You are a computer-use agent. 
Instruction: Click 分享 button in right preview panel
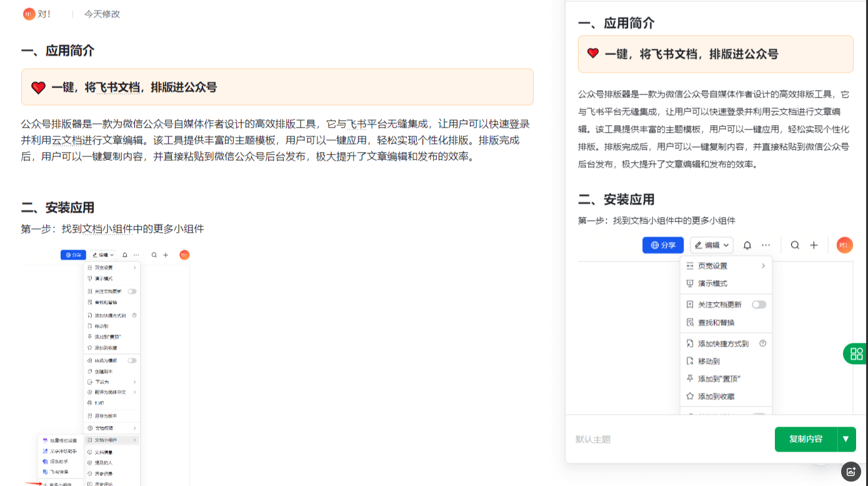pyautogui.click(x=663, y=245)
